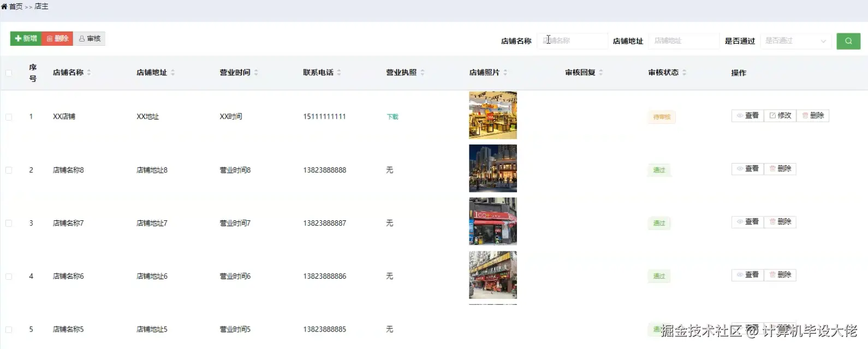This screenshot has width=868, height=349.
Task: Sort by 审核回复 column
Action: pos(601,73)
